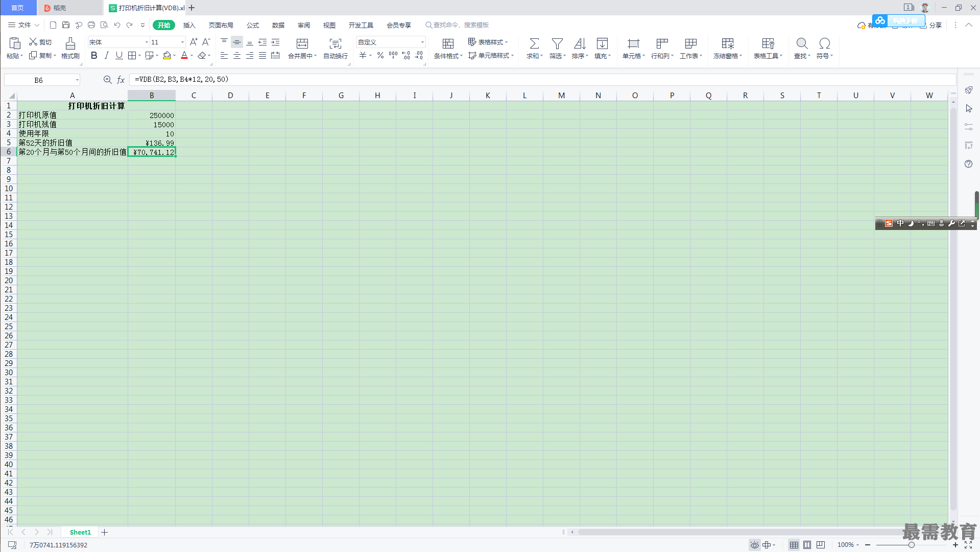Go to 首页 home tab
980x552 pixels.
point(18,8)
